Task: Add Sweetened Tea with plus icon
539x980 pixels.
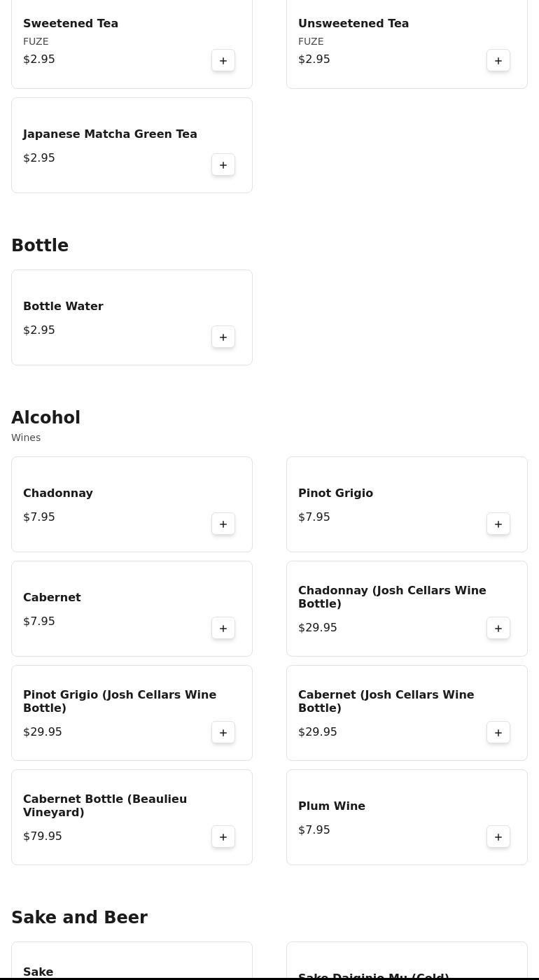Action: point(223,61)
